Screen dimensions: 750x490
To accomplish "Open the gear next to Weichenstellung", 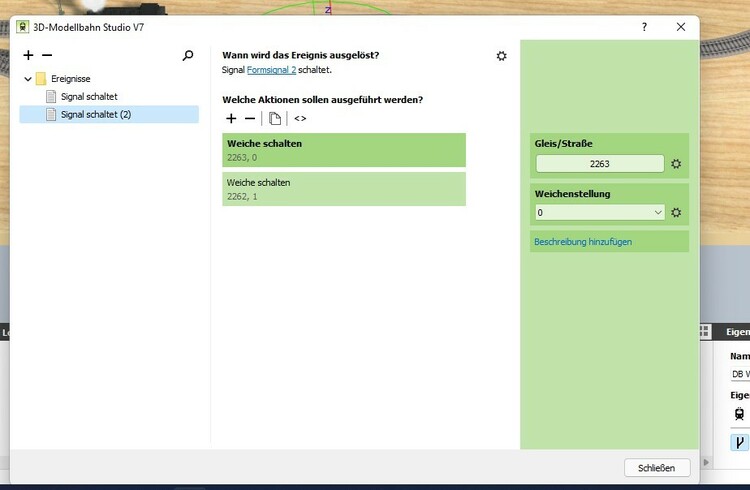I will click(x=676, y=212).
